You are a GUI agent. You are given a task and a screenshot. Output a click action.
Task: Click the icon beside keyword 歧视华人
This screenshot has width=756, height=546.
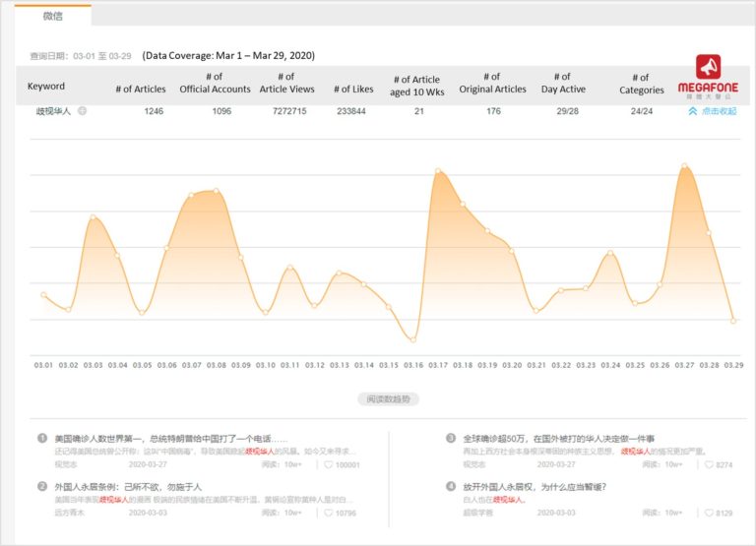pos(83,111)
